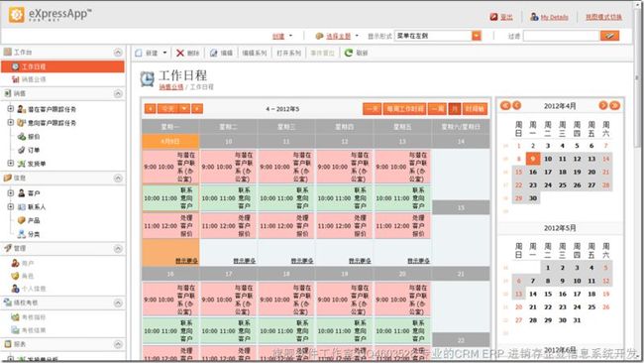Select day 30 in 2012年4月 mini calendar
Screen dimensions: 644x363
coord(533,198)
